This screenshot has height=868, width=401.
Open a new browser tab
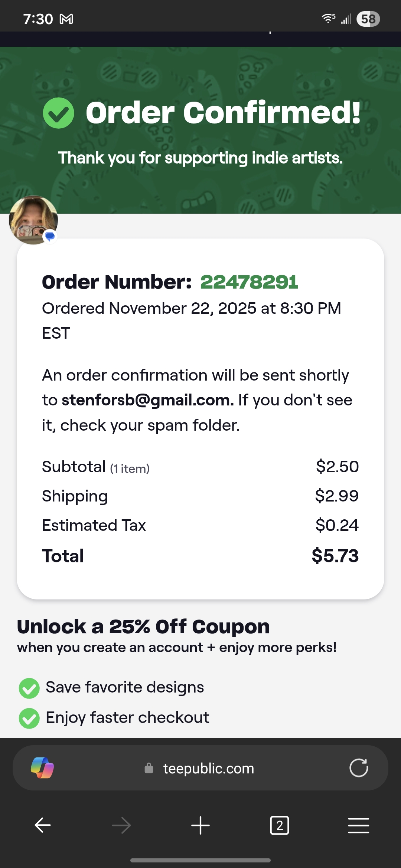pos(200,825)
